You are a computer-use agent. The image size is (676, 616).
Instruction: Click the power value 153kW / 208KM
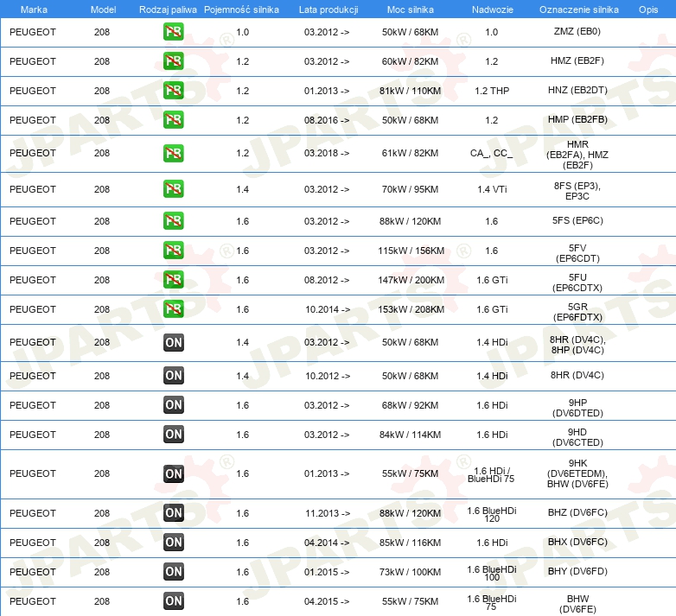411,309
